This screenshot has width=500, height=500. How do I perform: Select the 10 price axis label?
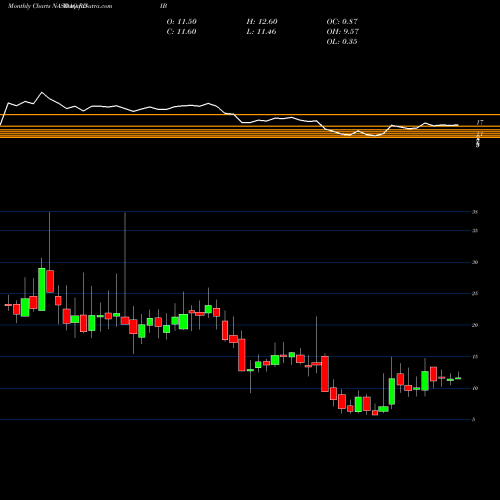click(475, 388)
